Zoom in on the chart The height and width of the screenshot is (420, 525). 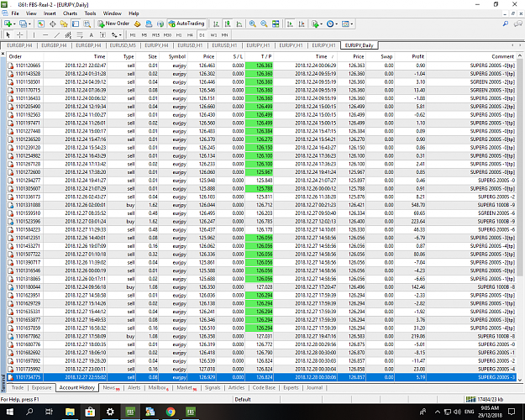coord(253,24)
